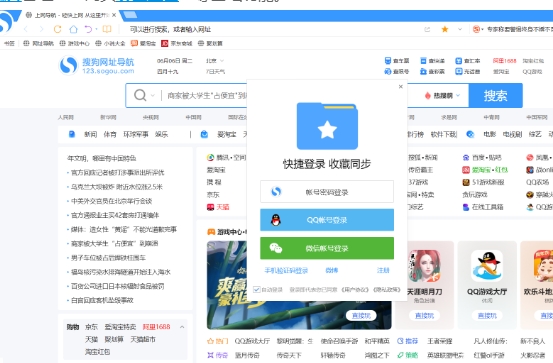
Task: Click the 天涯明月刀 game thumbnail
Action: coord(424,266)
